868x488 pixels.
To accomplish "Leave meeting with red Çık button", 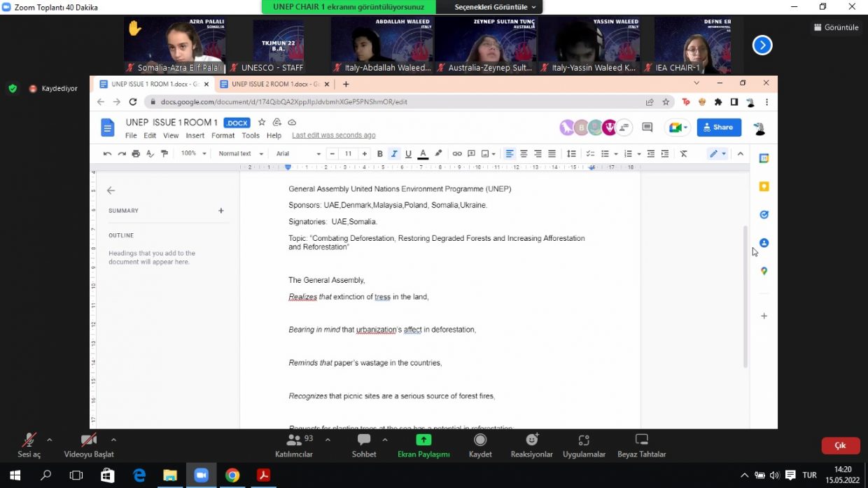I will (x=840, y=446).
